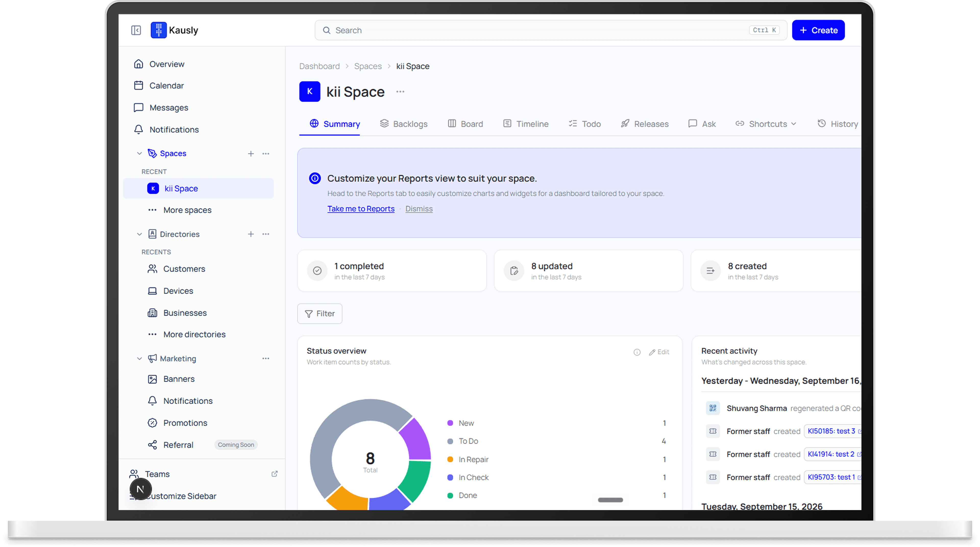Add a new space with plus icon
The height and width of the screenshot is (547, 980).
(x=251, y=154)
